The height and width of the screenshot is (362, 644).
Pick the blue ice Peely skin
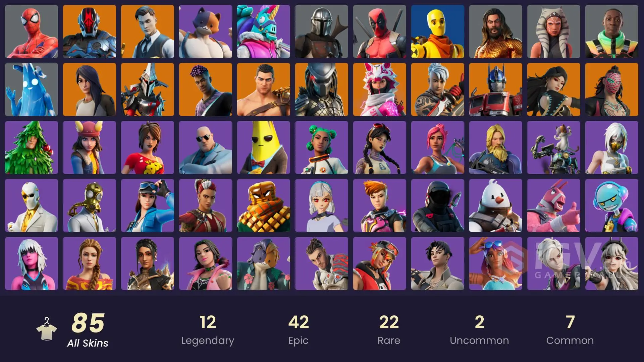coord(32,89)
